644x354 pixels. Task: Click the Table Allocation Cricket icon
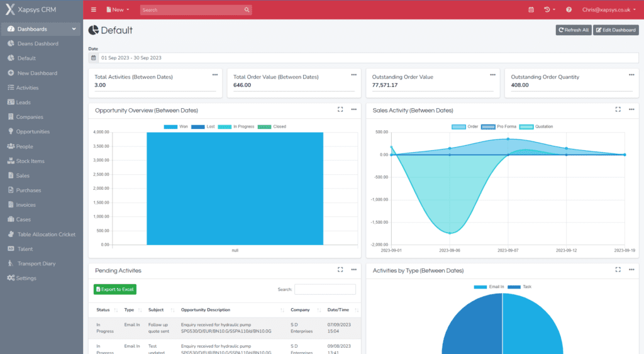[x=11, y=234]
